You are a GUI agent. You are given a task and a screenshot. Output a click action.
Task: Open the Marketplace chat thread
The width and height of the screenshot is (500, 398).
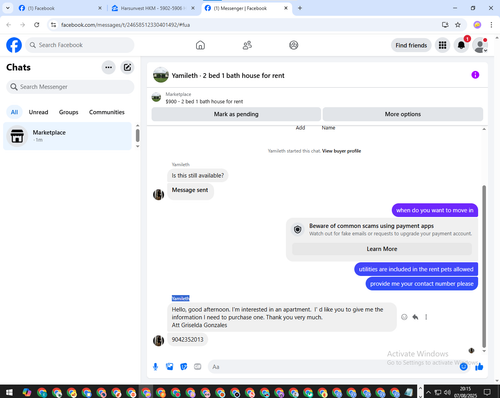[x=67, y=136]
